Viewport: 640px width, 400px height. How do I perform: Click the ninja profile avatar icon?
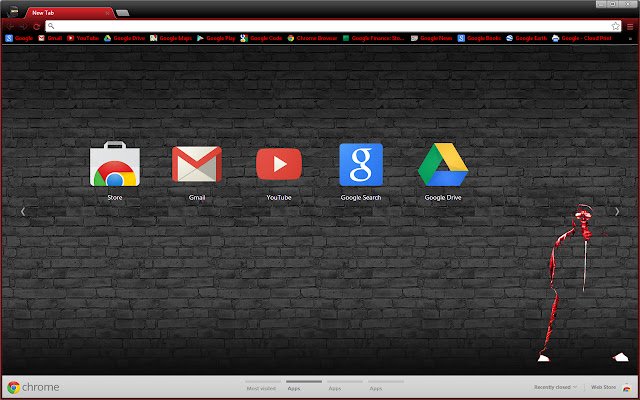pos(14,12)
